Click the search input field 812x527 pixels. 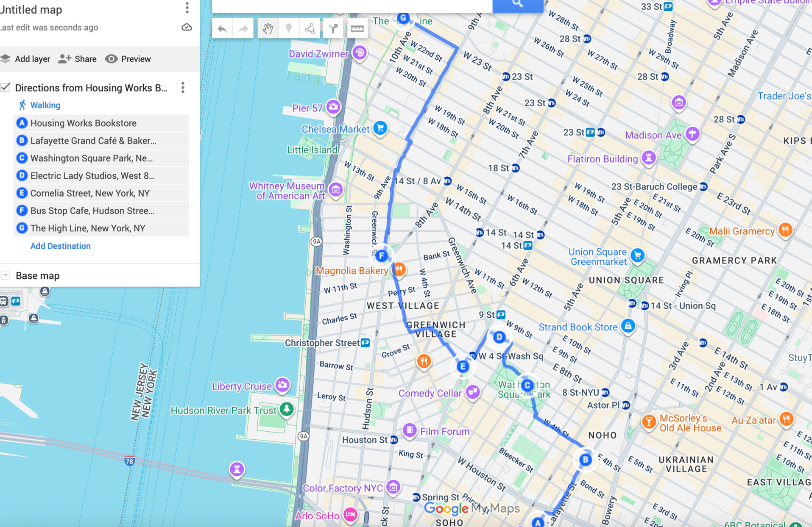coord(352,5)
